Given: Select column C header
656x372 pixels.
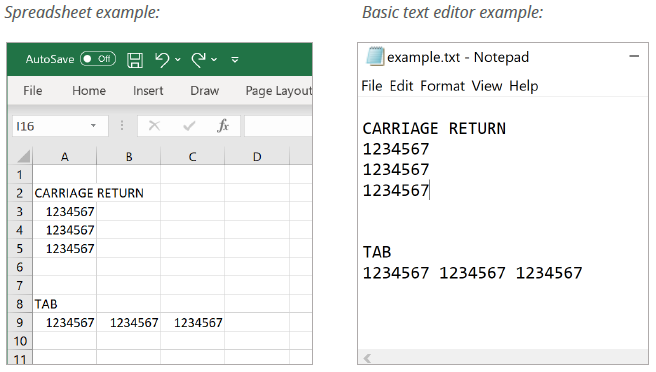Looking at the screenshot, I should tap(192, 156).
